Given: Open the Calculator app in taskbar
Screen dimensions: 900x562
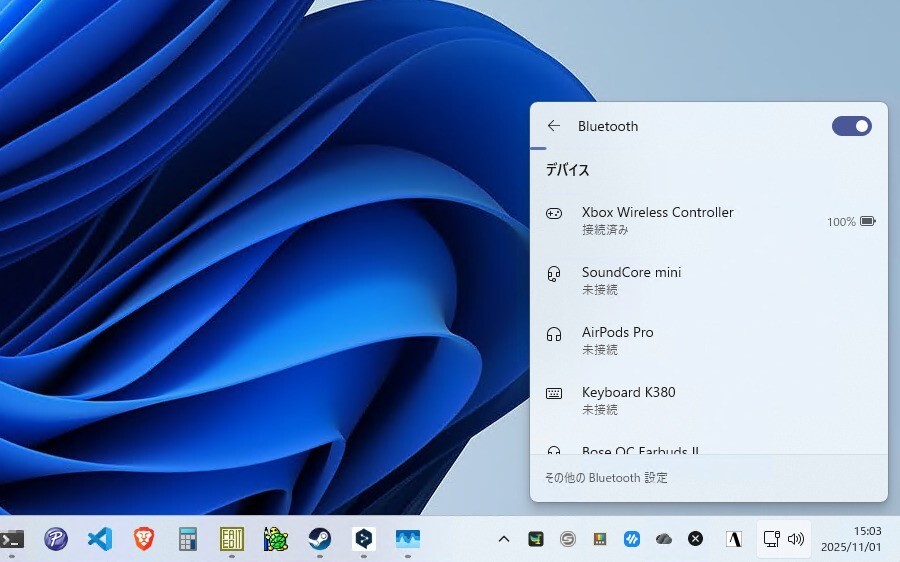Looking at the screenshot, I should (187, 539).
